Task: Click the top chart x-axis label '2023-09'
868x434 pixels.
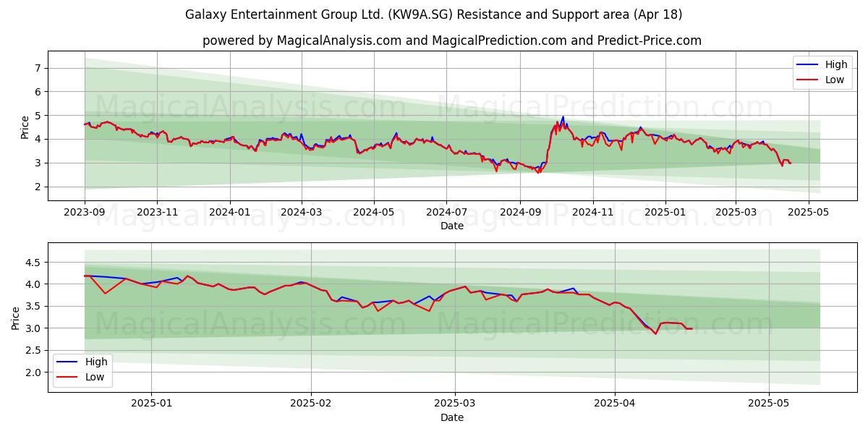Action: point(85,213)
